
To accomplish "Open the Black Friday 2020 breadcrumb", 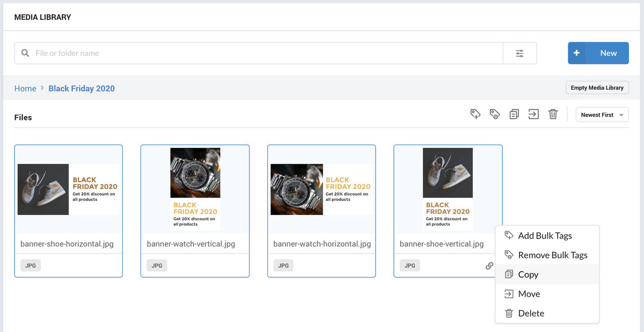I will (82, 88).
